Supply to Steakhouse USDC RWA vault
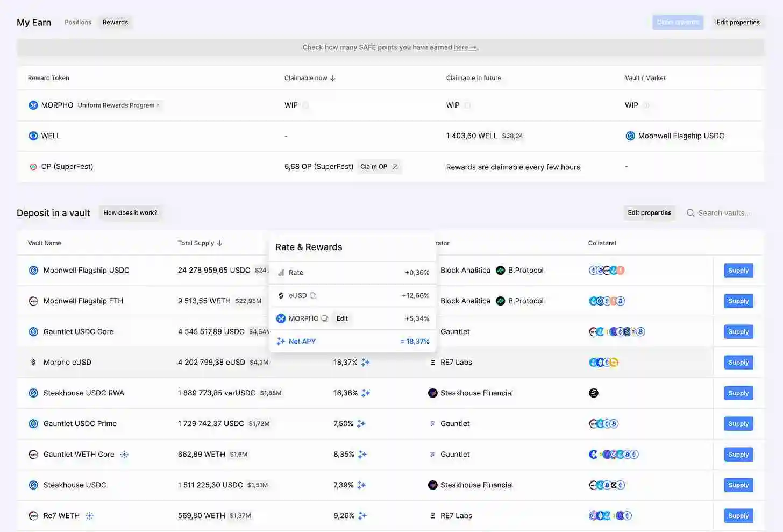783x532 pixels. tap(738, 393)
